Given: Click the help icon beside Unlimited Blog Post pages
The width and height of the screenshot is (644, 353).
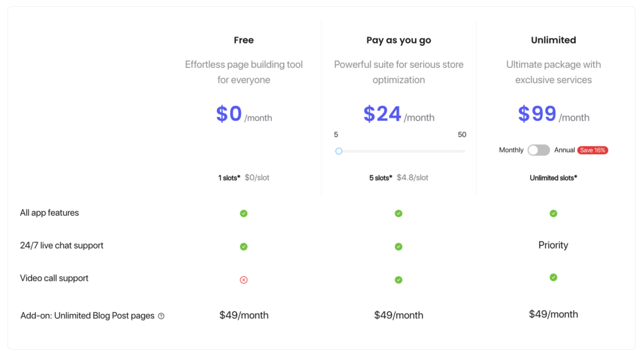Looking at the screenshot, I should coord(162,316).
